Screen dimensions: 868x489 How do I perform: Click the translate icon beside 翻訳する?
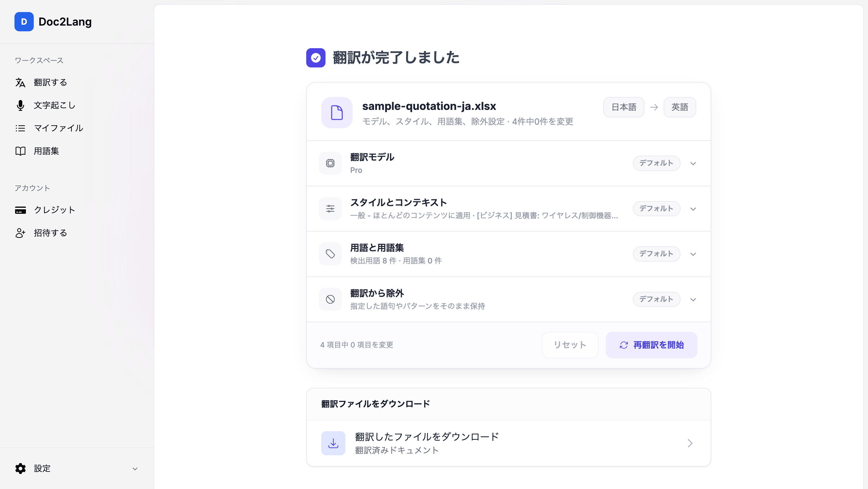pos(20,83)
